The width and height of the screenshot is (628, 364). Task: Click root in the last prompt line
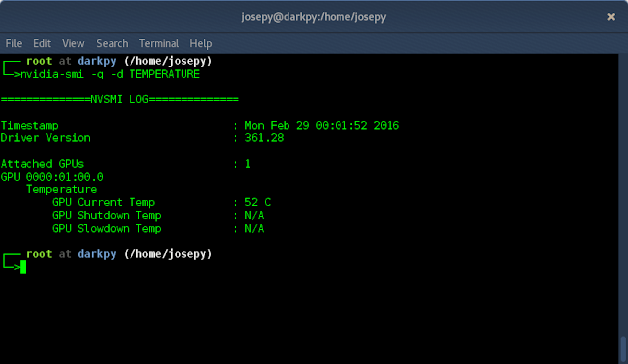tap(39, 254)
